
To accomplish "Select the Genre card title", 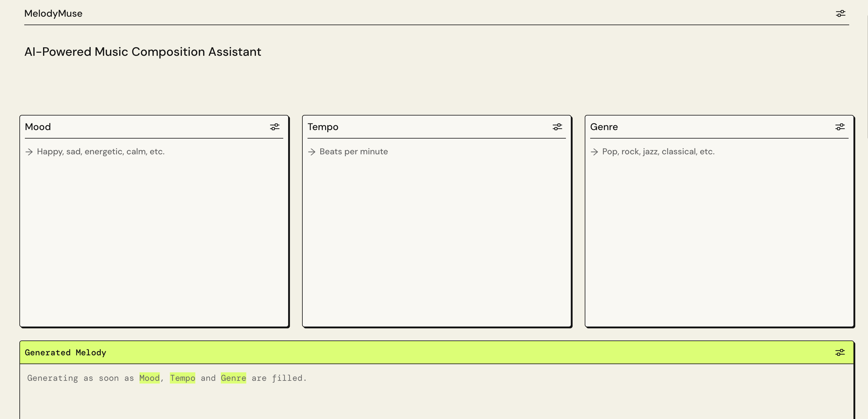I will pyautogui.click(x=604, y=127).
